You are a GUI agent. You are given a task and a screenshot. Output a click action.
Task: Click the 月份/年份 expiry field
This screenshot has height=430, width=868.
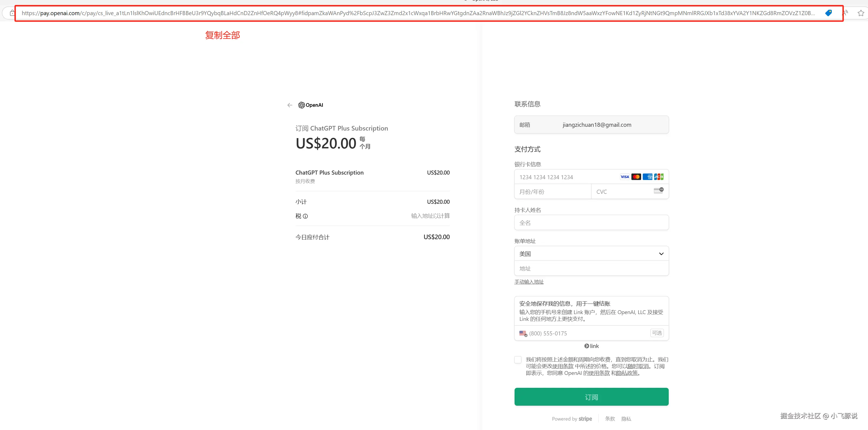click(553, 192)
